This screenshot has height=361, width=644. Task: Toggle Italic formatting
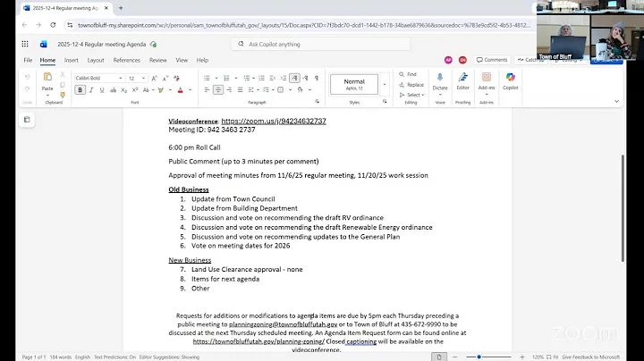click(x=91, y=90)
